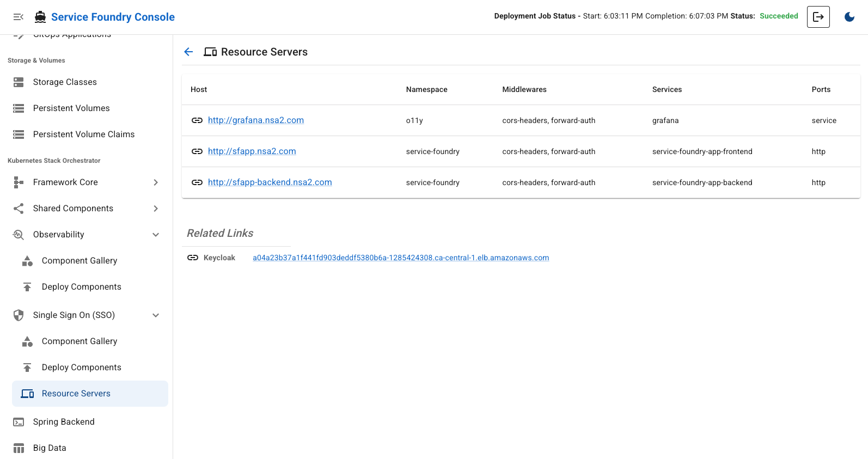
Task: Click link icon beside Keycloak
Action: point(193,258)
